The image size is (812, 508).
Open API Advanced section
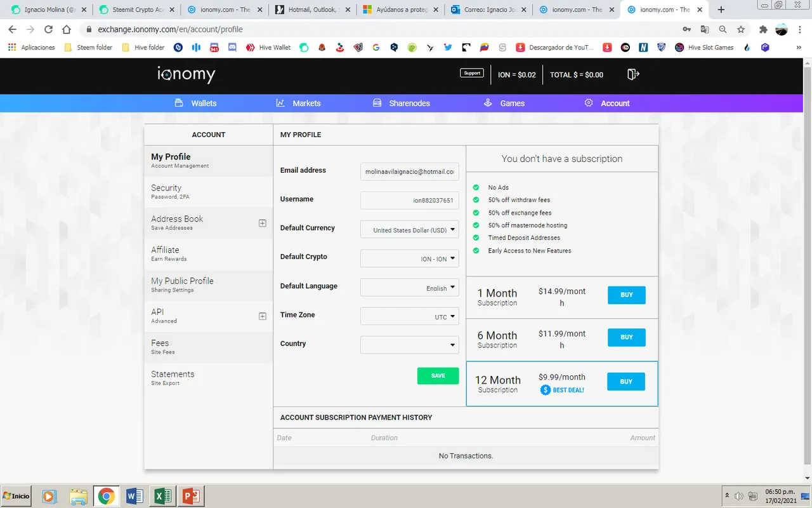click(209, 316)
